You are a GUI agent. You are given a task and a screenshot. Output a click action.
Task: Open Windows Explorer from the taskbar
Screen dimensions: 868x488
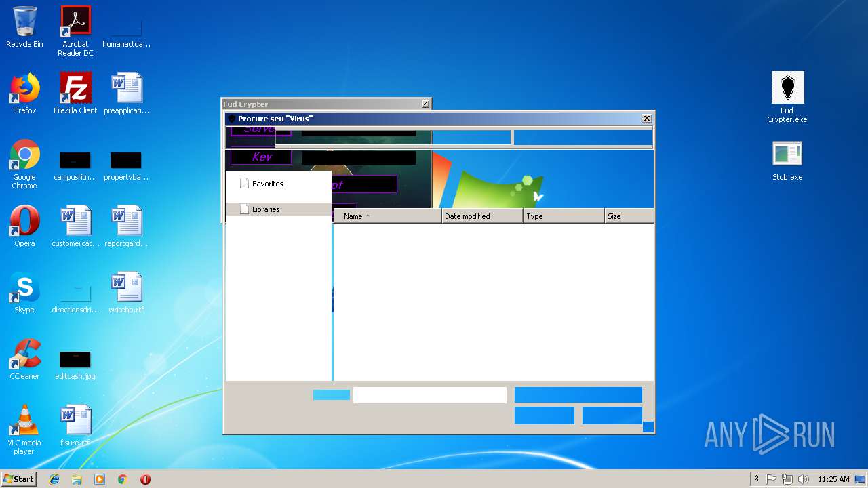(x=77, y=479)
